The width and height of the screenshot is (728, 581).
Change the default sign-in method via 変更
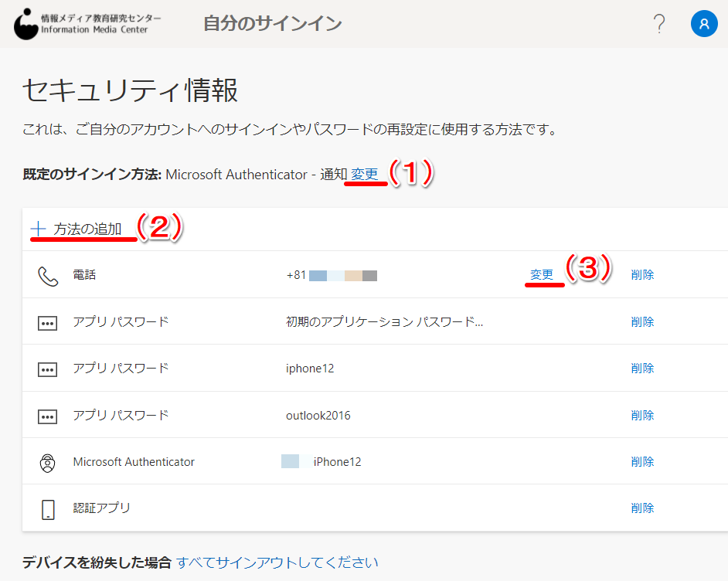(365, 175)
